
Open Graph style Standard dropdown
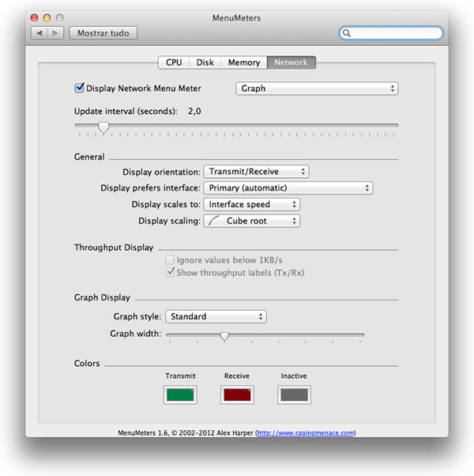point(216,316)
